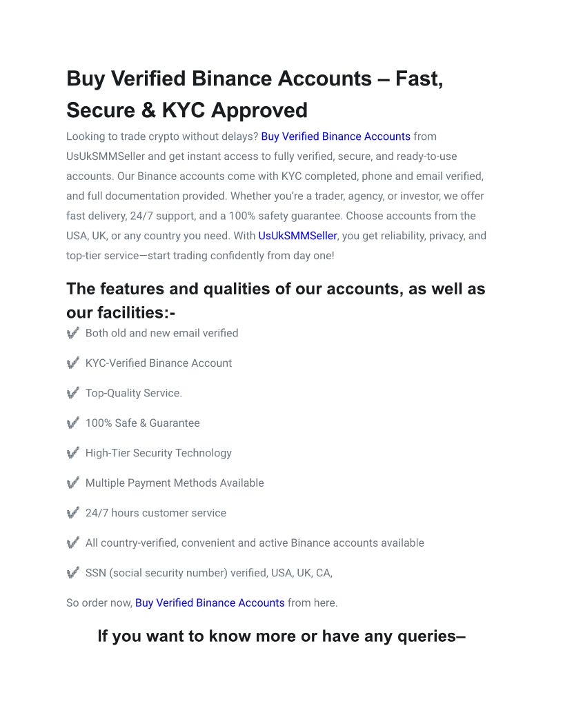Open the "Buy Verified Binance Accounts" link in the intro paragraph

pos(335,136)
